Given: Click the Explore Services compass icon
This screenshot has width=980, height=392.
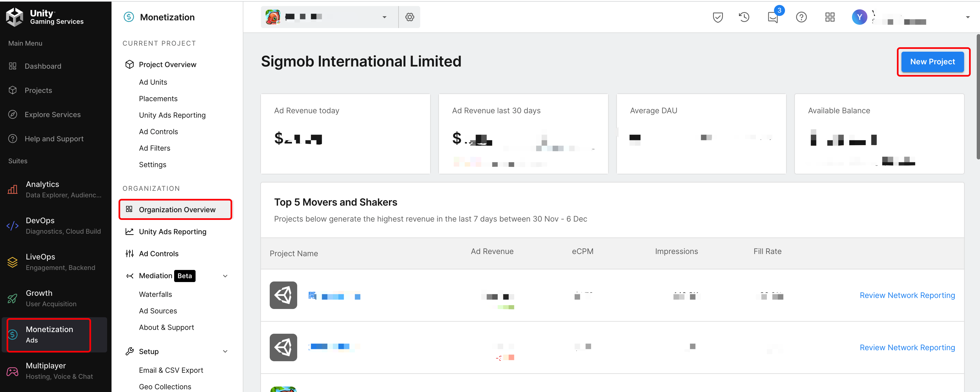Looking at the screenshot, I should (13, 115).
